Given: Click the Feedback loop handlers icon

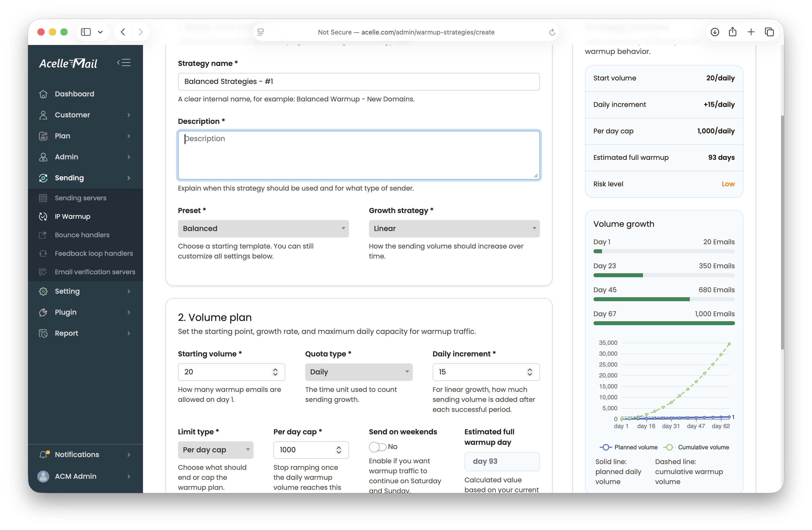Looking at the screenshot, I should pyautogui.click(x=43, y=253).
